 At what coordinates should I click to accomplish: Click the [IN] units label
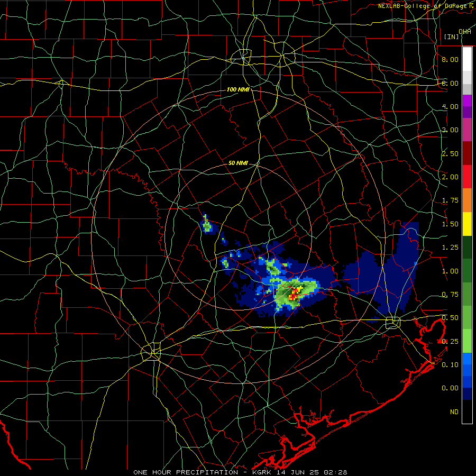pyautogui.click(x=452, y=36)
